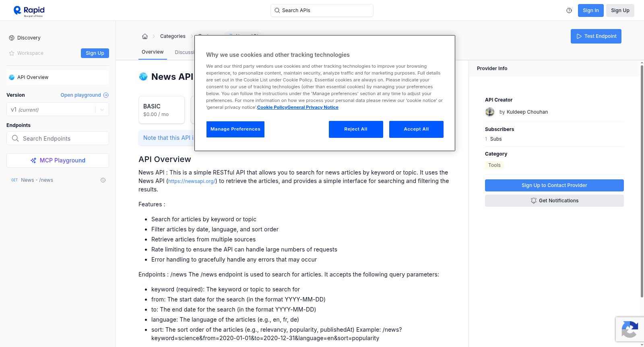
Task: Open the Rapid logo homepage
Action: pos(29,11)
